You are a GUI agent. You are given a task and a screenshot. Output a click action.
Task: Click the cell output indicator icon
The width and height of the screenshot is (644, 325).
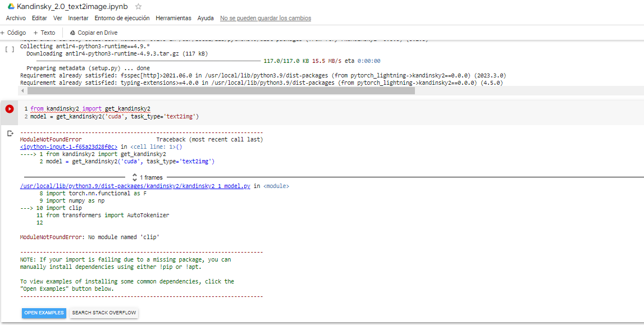(x=10, y=132)
